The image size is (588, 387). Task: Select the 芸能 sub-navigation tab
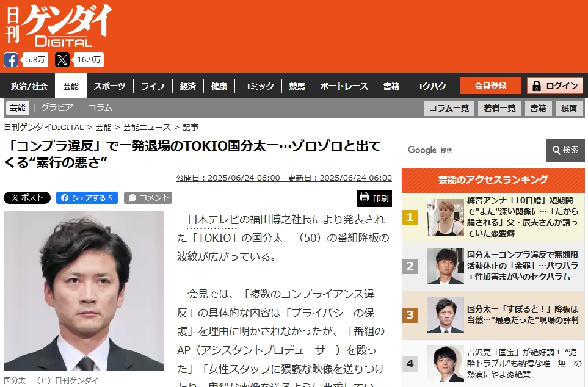18,108
